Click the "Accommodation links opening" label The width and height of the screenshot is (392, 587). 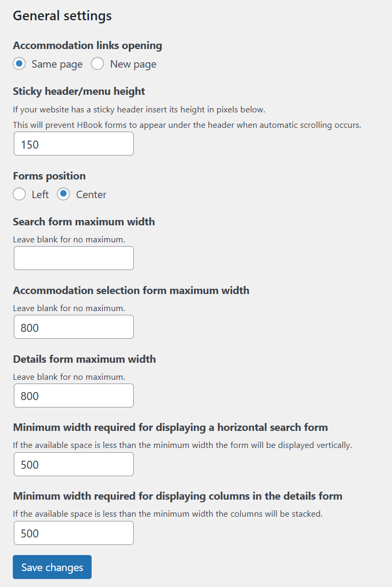[87, 46]
